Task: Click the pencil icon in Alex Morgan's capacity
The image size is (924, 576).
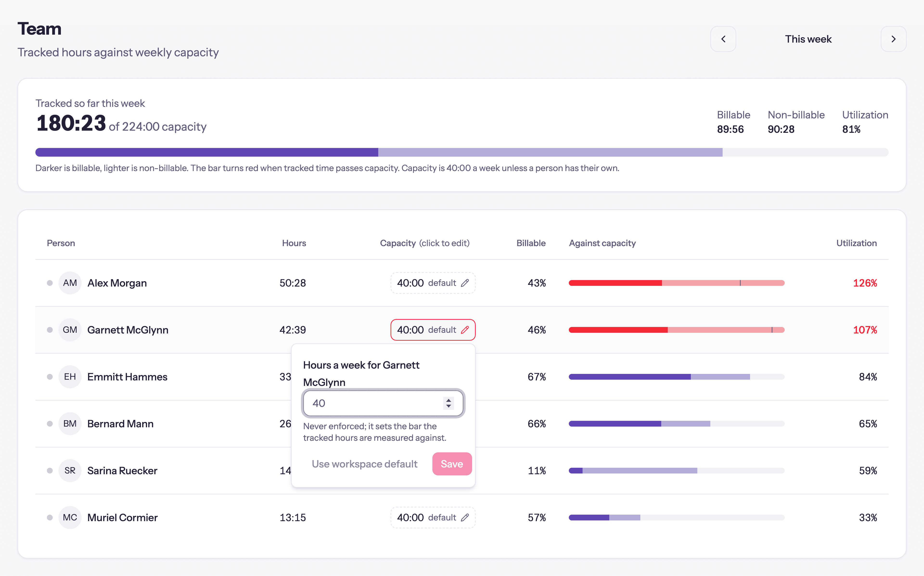Action: coord(465,283)
